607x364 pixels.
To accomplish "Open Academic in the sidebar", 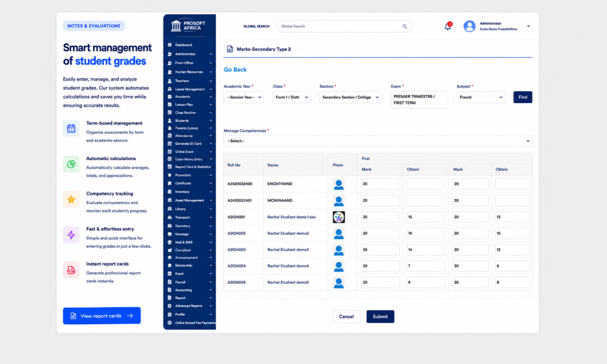I will pos(190,97).
